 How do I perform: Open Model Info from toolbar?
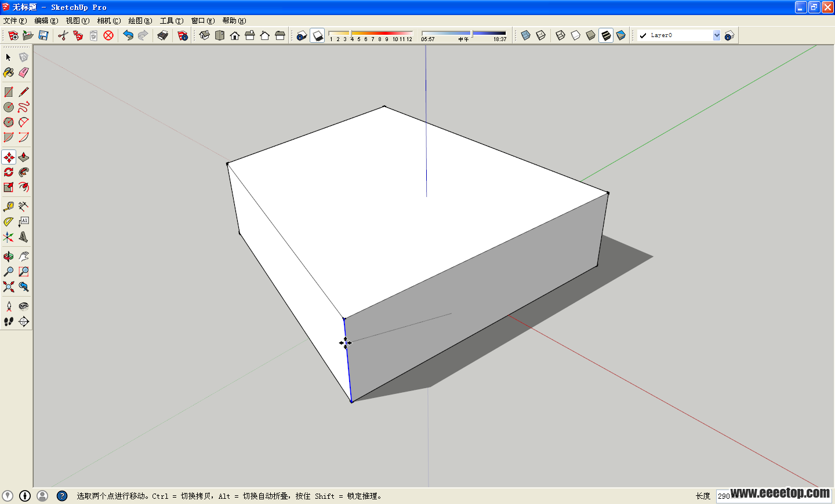click(183, 35)
